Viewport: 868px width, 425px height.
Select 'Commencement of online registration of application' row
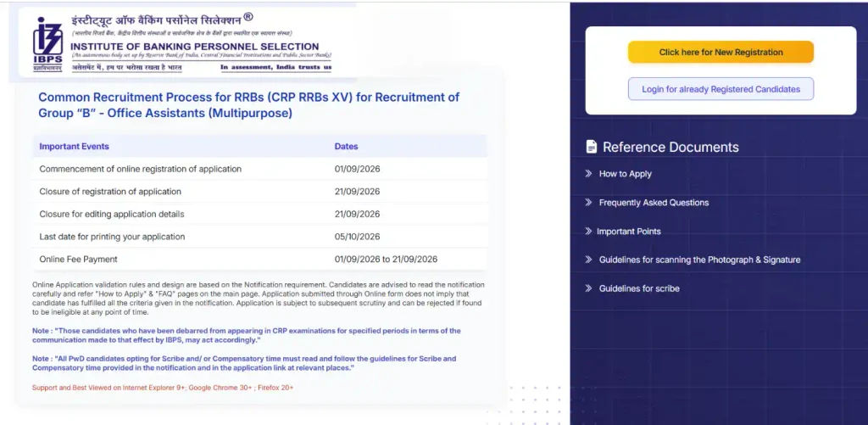(259, 169)
